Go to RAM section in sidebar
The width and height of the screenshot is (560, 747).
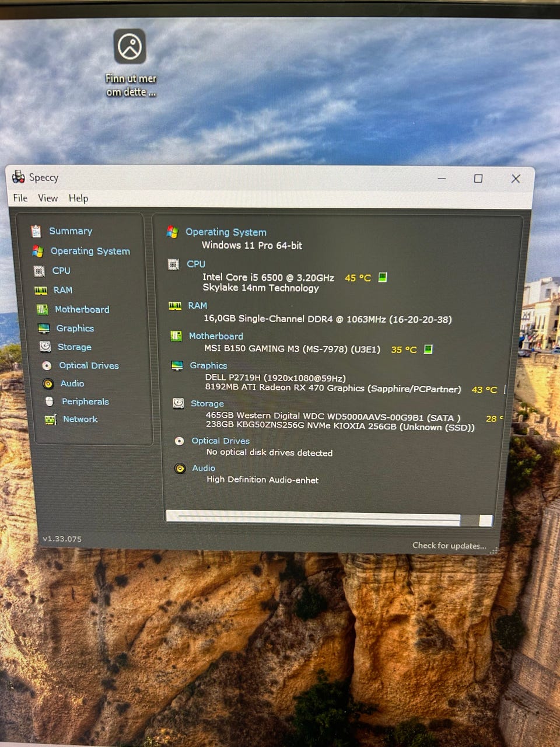pos(63,290)
